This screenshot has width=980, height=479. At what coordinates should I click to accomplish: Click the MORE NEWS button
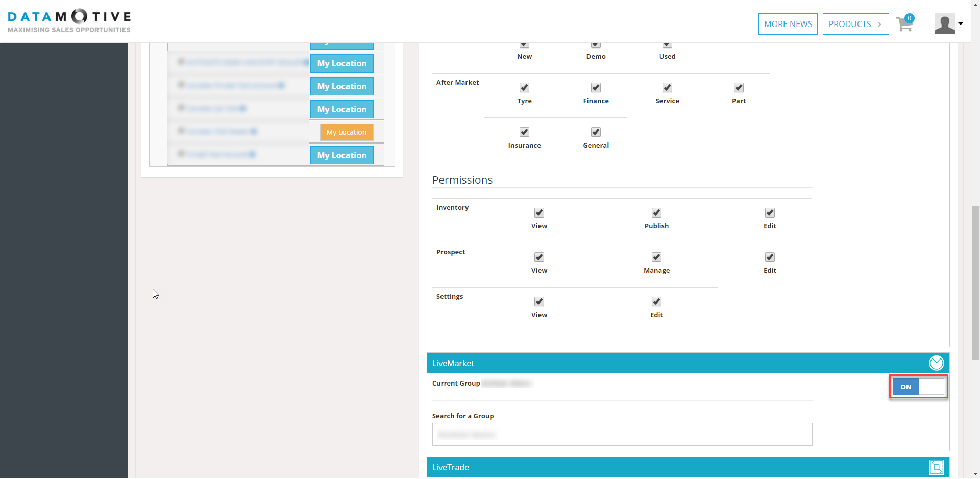(x=788, y=24)
